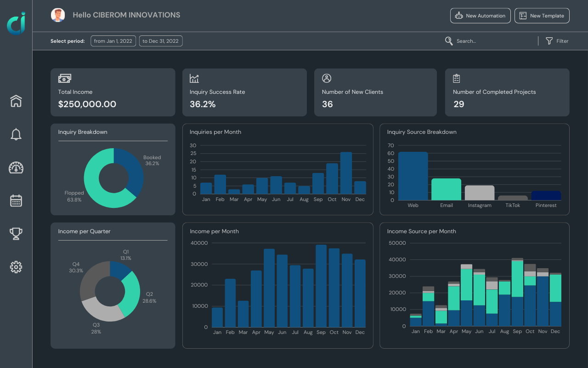This screenshot has height=368, width=588.
Task: Click the TikTok bar in Inquiry Source Breakdown
Action: (x=513, y=198)
